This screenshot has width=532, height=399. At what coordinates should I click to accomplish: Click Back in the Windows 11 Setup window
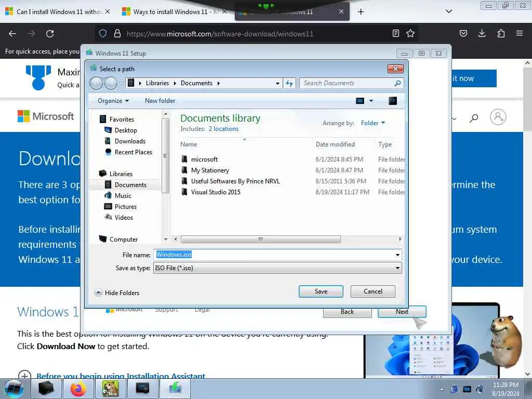coord(347,312)
